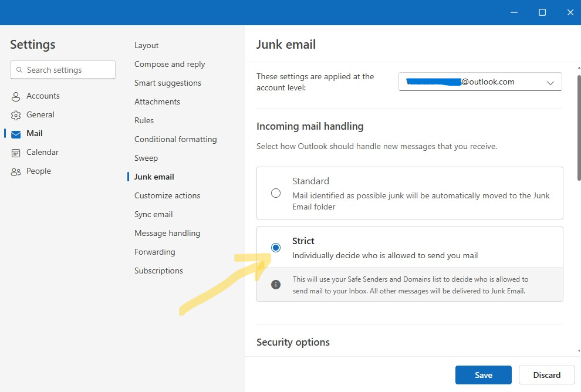
Task: Open Smart suggestions settings
Action: [168, 83]
